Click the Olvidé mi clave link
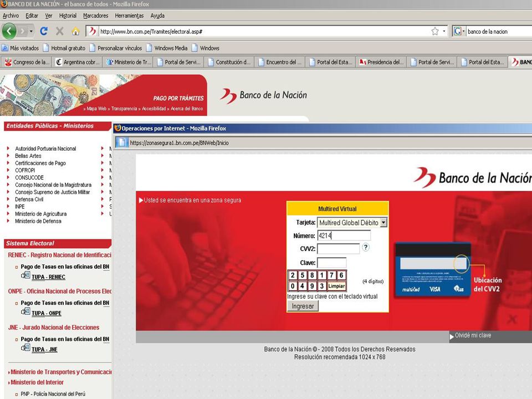This screenshot has height=399, width=532. tap(473, 335)
